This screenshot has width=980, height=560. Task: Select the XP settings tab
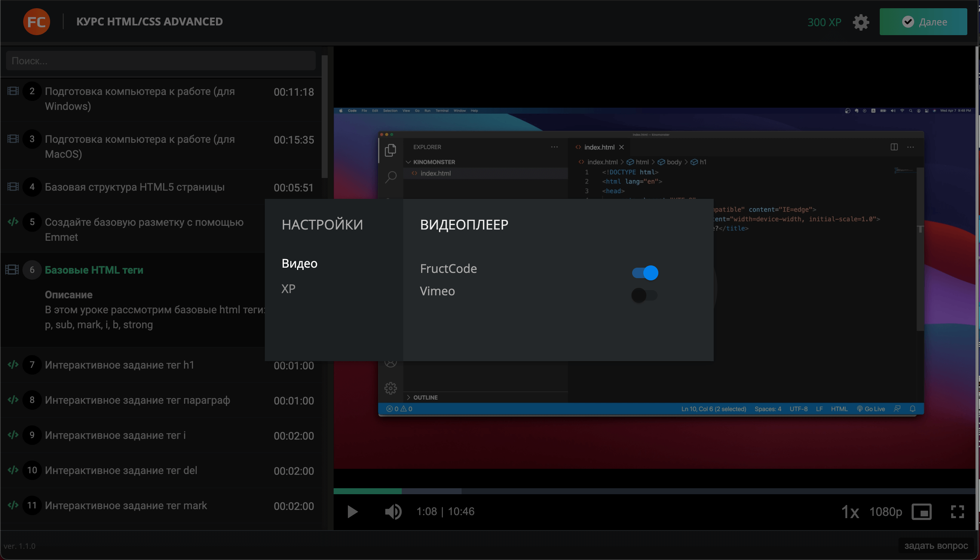[288, 289]
